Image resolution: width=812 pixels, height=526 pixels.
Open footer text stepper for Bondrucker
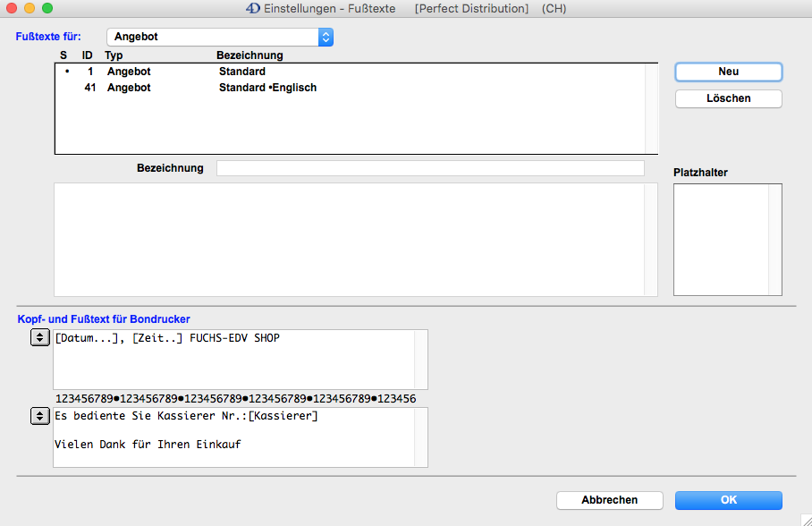(40, 415)
